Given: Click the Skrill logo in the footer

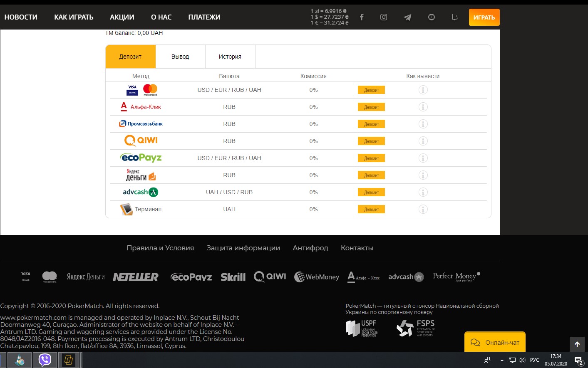Looking at the screenshot, I should [233, 277].
